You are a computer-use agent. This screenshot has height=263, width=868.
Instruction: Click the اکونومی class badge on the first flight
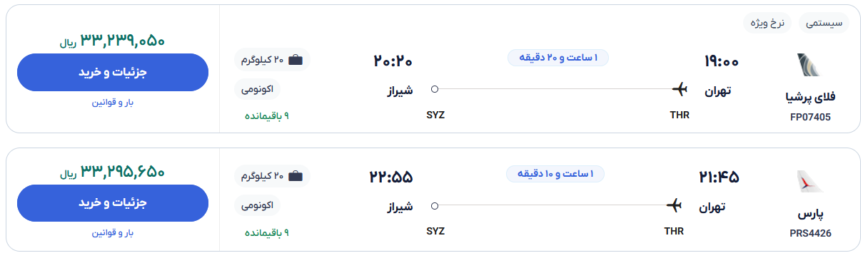tap(258, 89)
